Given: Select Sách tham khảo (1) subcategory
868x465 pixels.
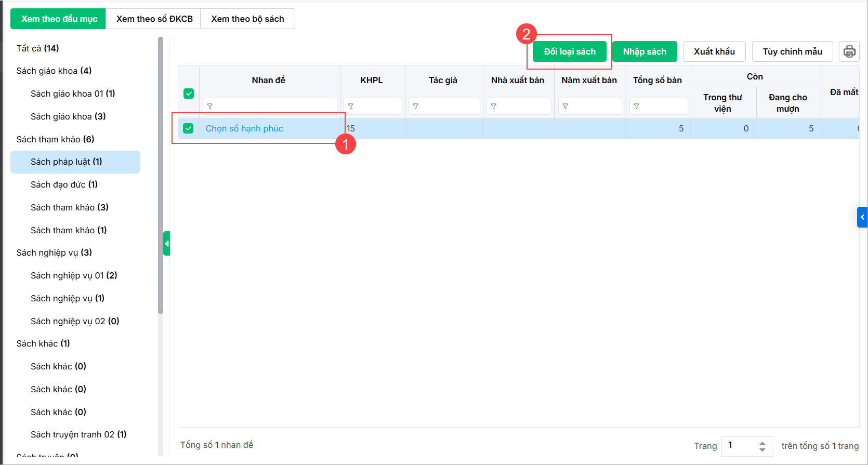Looking at the screenshot, I should point(69,230).
